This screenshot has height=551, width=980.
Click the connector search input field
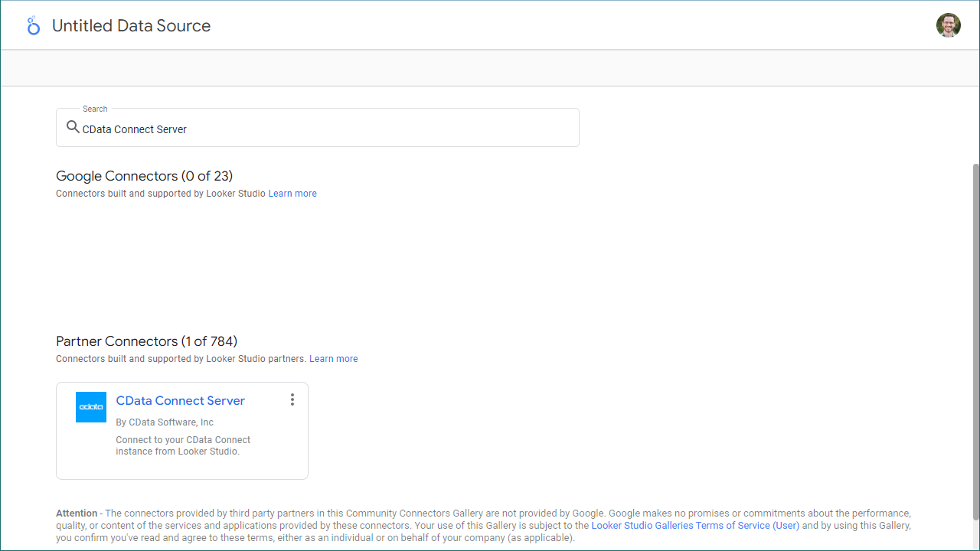pos(318,128)
